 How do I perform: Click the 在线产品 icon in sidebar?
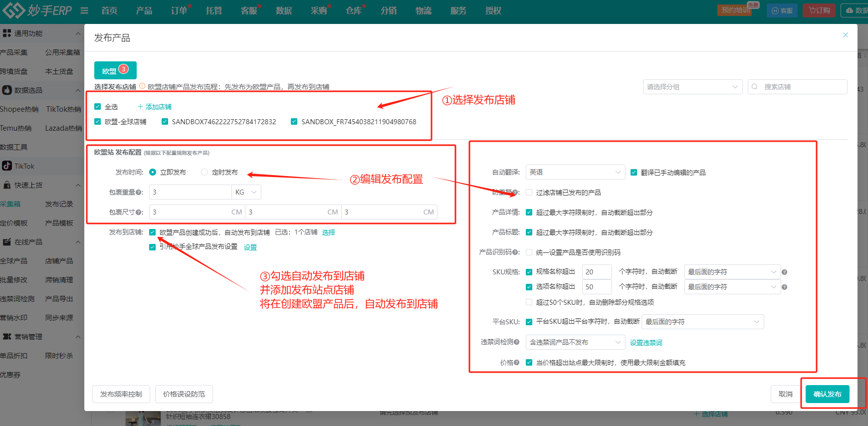tap(7, 242)
